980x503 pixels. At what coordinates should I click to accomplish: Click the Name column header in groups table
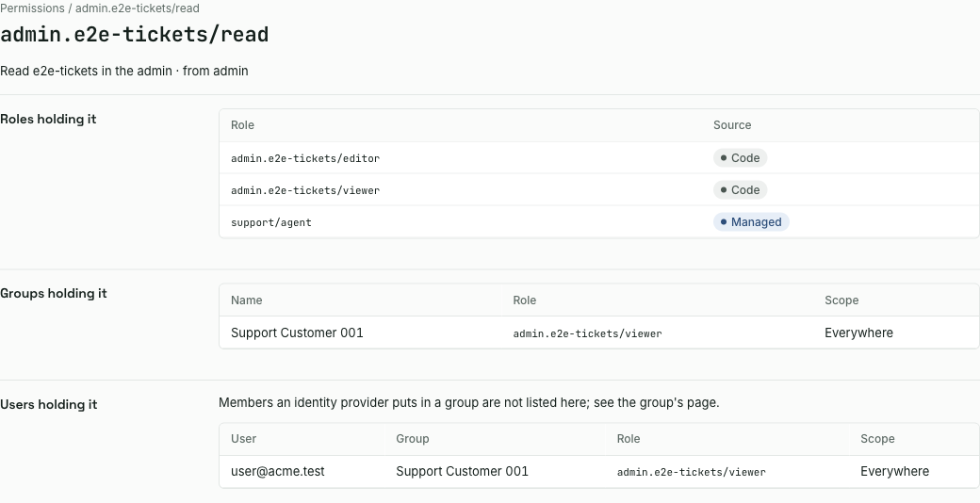click(x=246, y=300)
